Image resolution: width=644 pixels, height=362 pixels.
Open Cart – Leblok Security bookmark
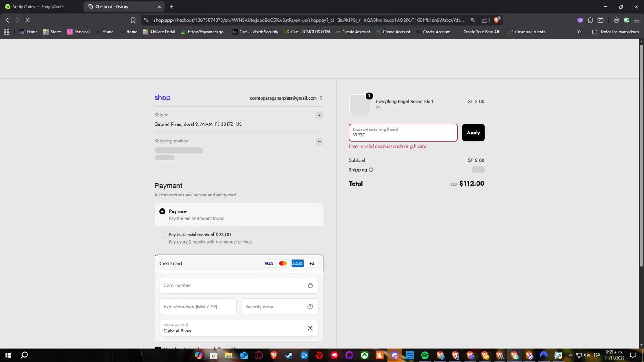coord(255,32)
